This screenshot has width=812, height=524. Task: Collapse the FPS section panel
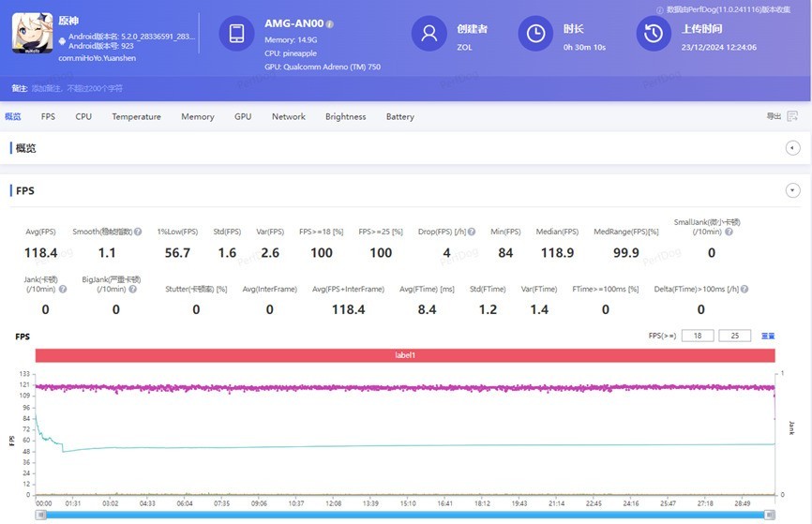pos(792,190)
